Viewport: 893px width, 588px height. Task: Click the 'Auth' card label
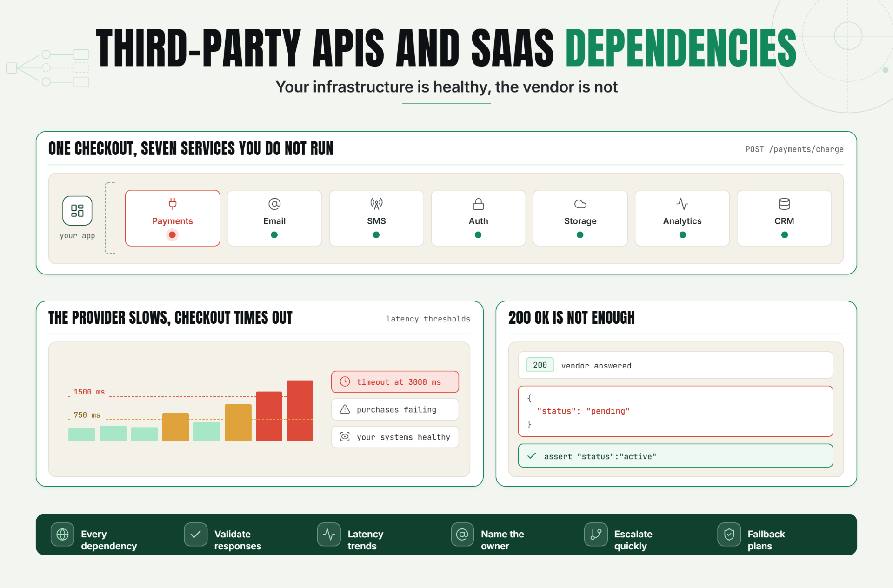478,221
